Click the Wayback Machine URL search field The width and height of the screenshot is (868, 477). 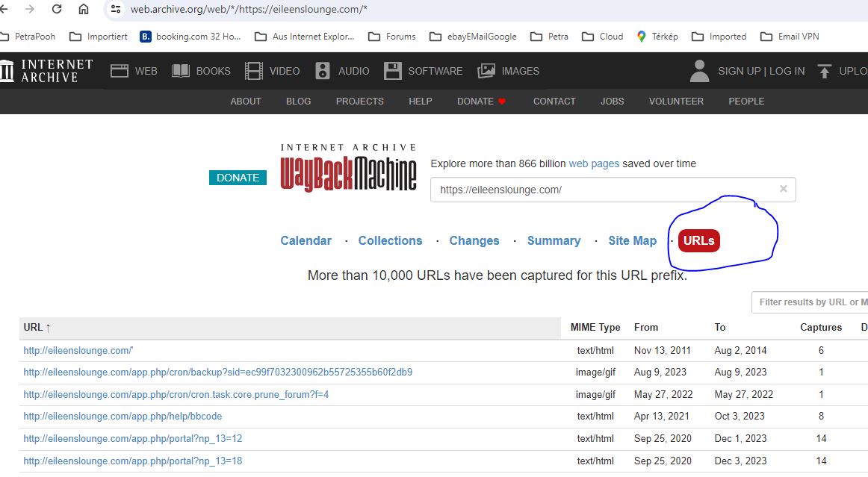click(613, 190)
